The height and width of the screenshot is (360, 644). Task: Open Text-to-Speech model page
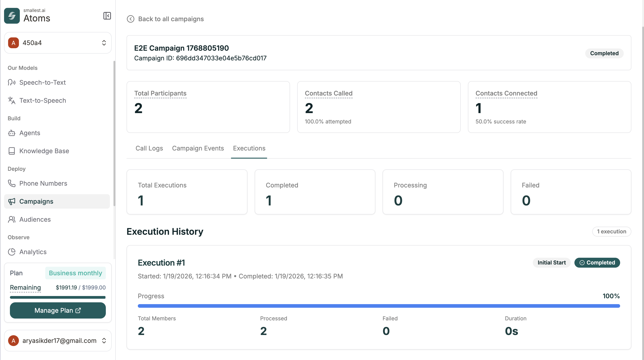[43, 100]
